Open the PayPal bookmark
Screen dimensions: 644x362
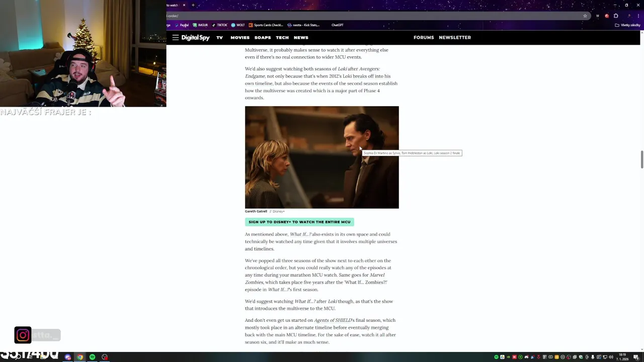(182, 25)
